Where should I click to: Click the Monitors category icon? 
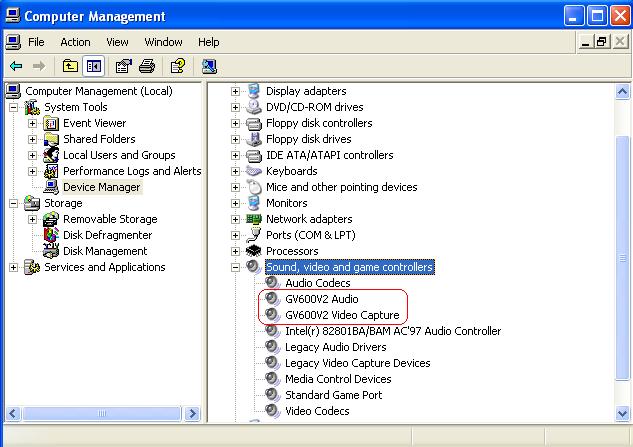254,203
